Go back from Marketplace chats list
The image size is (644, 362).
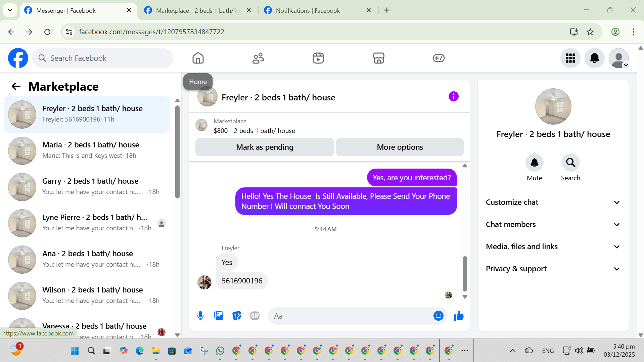tap(16, 87)
